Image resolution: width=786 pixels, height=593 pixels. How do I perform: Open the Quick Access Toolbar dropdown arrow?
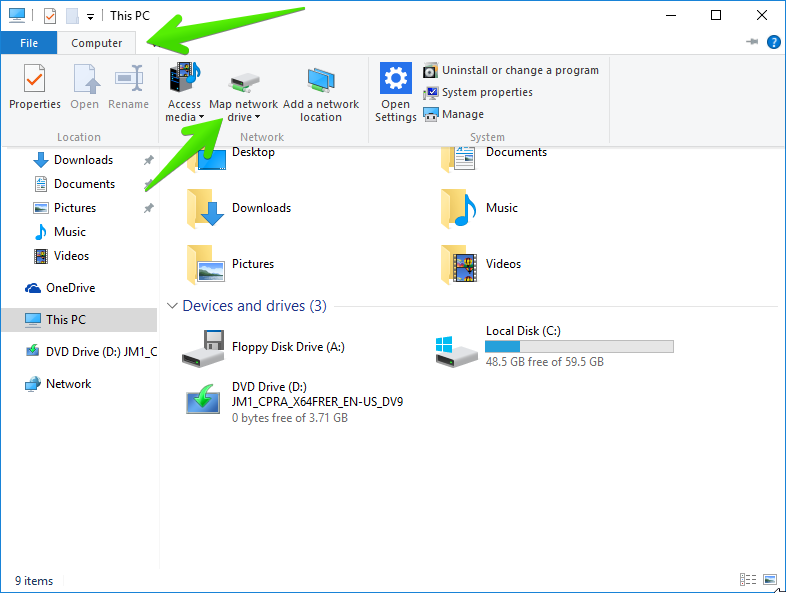coord(90,16)
